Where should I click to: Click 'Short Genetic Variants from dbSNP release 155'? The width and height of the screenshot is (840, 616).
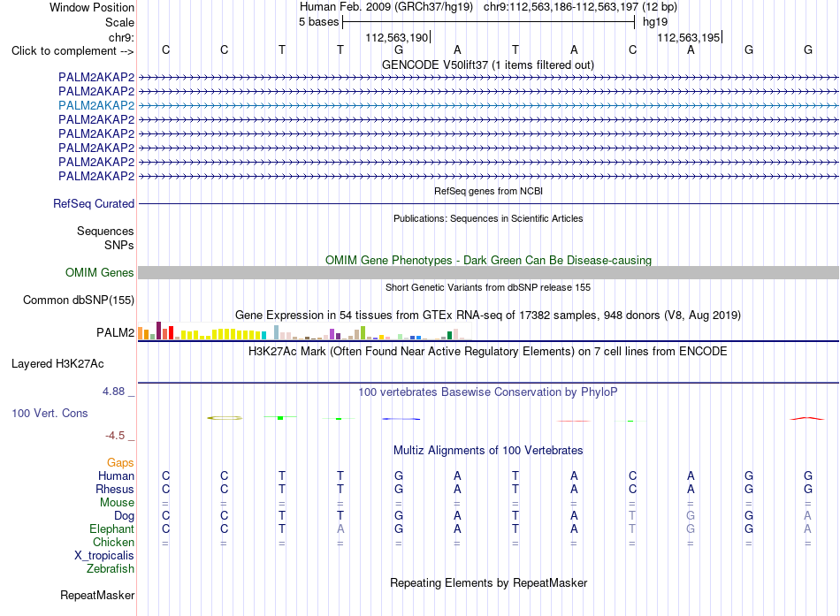[x=488, y=287]
